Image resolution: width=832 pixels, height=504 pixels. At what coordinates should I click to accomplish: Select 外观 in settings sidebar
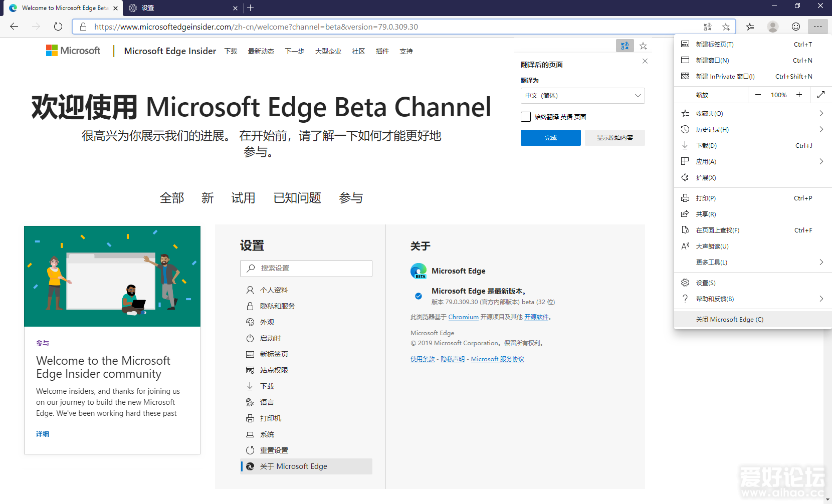point(306,322)
